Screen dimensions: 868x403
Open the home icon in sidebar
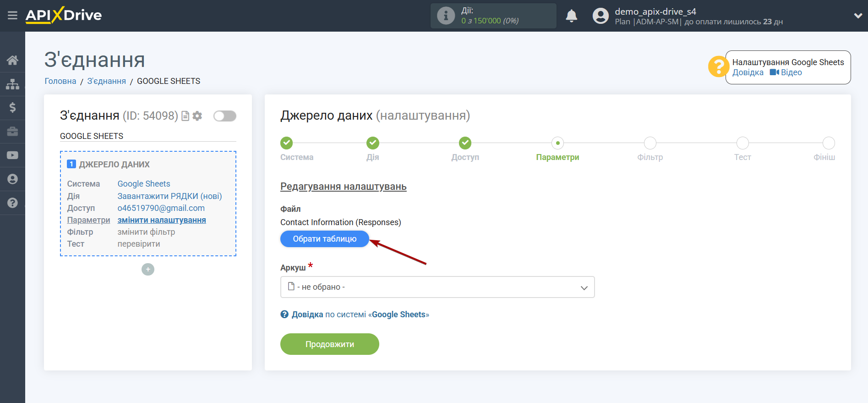point(12,60)
